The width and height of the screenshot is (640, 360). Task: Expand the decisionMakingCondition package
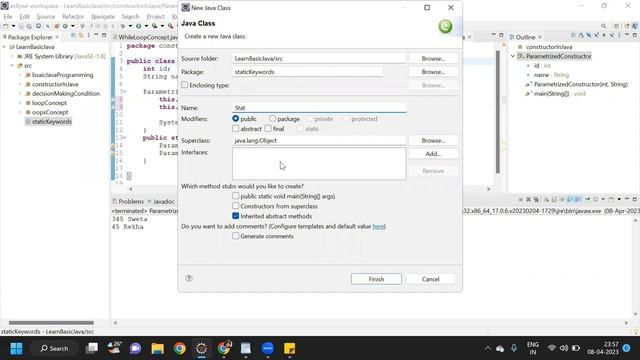(20, 93)
